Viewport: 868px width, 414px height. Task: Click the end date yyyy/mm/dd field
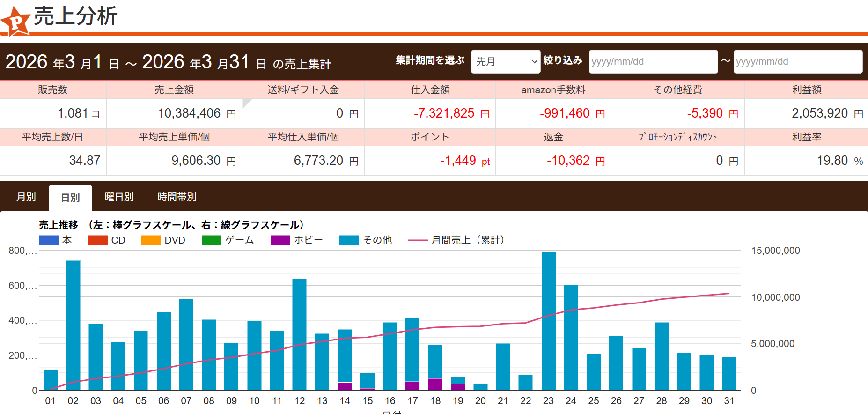coord(797,61)
